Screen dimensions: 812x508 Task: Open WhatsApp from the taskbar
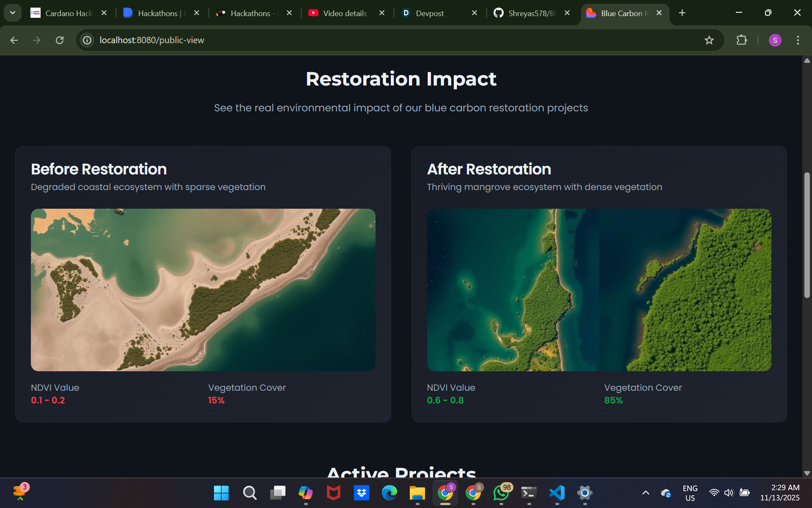point(501,493)
